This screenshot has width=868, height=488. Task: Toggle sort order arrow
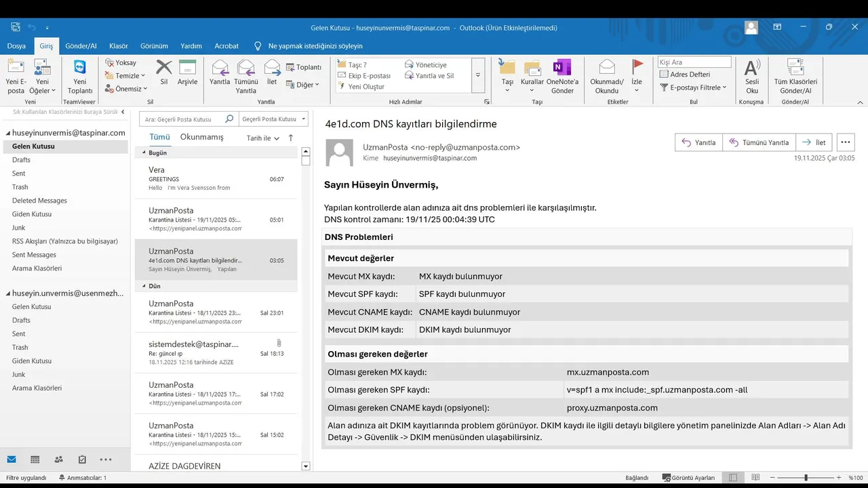(x=291, y=138)
